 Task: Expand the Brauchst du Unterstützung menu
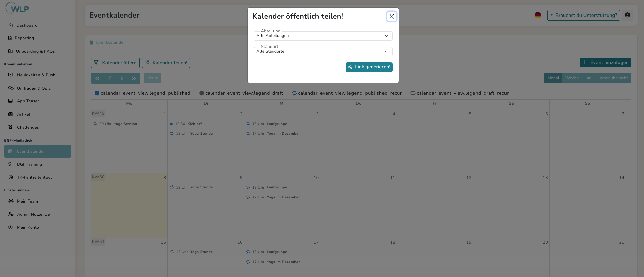584,15
